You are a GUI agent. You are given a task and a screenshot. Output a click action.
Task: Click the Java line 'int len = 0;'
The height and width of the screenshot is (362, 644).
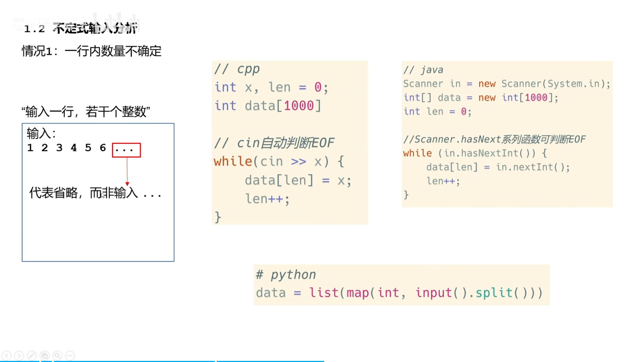click(438, 112)
